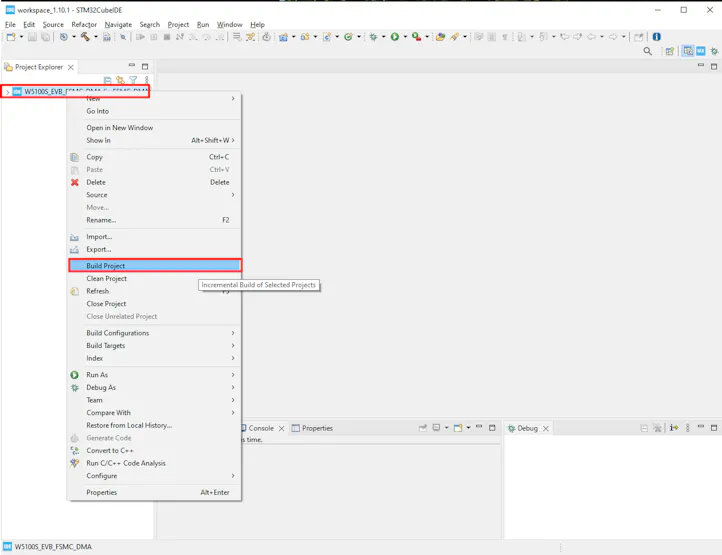Image resolution: width=722 pixels, height=555 pixels.
Task: Click the Debug bug toolbar icon
Action: coord(373,37)
